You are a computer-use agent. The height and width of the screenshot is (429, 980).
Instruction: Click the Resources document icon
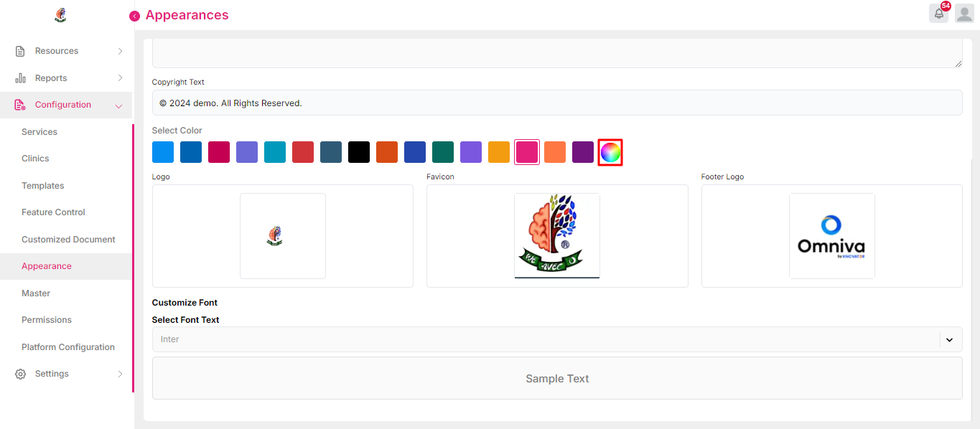pos(20,51)
